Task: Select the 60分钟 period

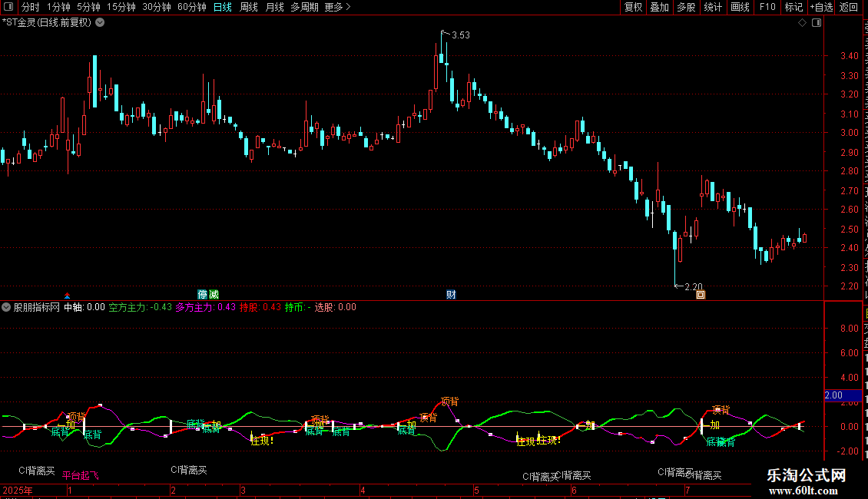Action: click(191, 7)
